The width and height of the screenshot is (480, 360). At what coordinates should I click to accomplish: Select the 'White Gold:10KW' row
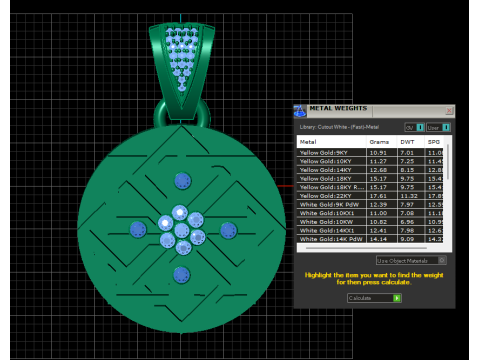click(370, 222)
